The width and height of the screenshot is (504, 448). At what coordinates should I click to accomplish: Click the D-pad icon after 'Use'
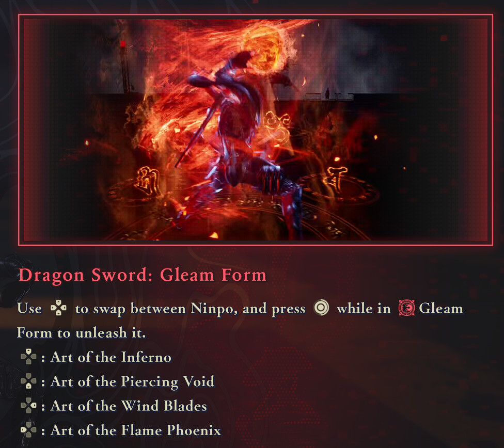click(58, 308)
